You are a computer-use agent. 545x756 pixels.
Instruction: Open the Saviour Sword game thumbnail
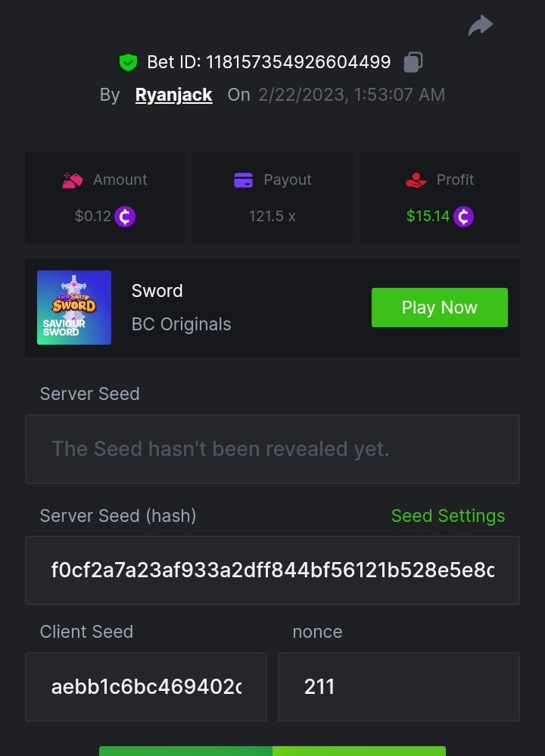coord(74,308)
